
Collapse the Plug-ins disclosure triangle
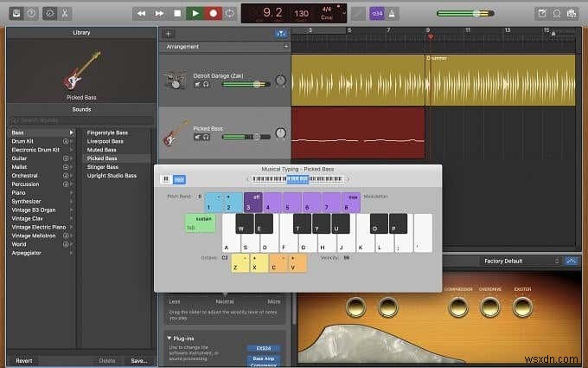pos(169,339)
